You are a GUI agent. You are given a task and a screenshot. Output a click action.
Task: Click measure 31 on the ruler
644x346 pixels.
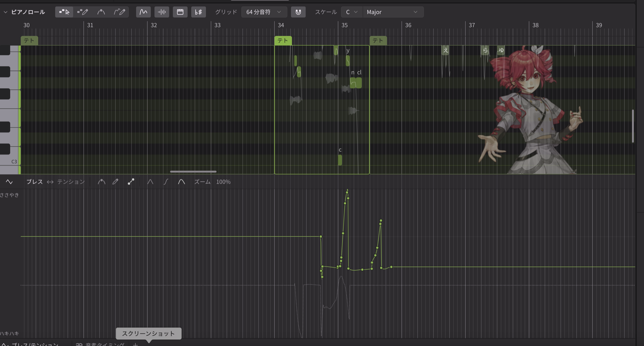pos(90,25)
